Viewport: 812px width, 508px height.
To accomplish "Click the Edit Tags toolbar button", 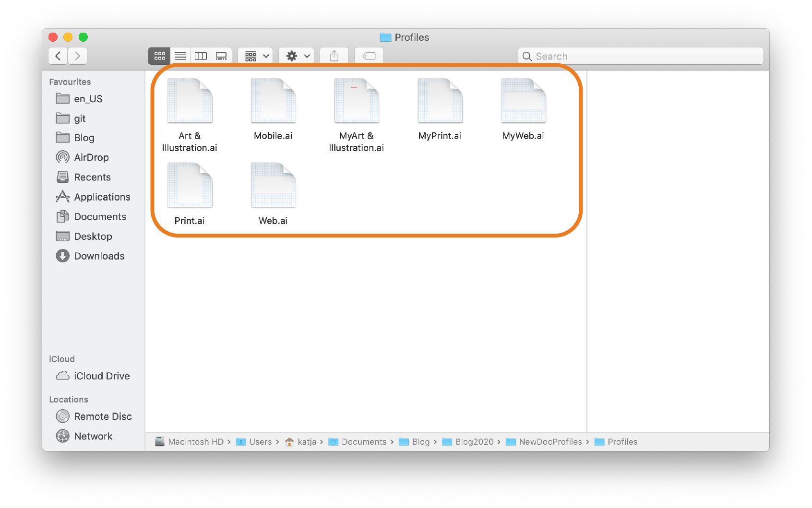I will click(x=369, y=56).
